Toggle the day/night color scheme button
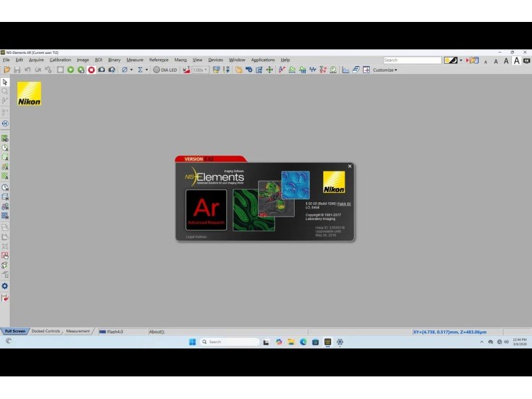The image size is (532, 399). coord(451,61)
